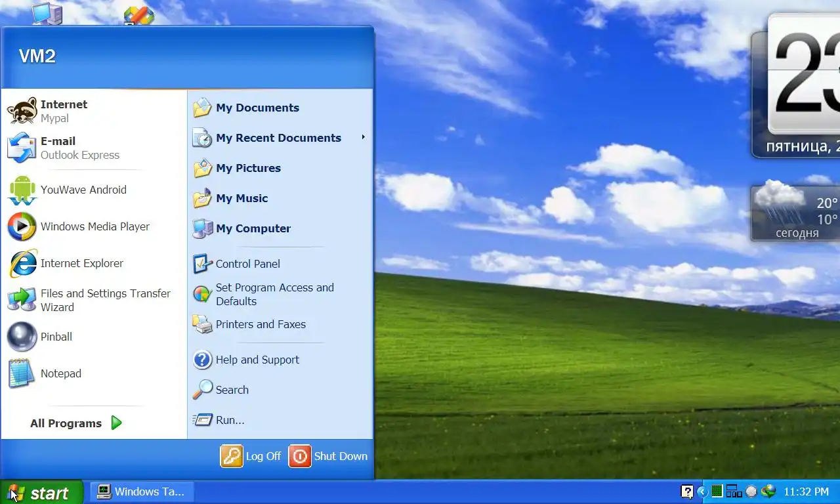This screenshot has height=504, width=840.
Task: Expand My Recent Documents submenu
Action: (280, 138)
